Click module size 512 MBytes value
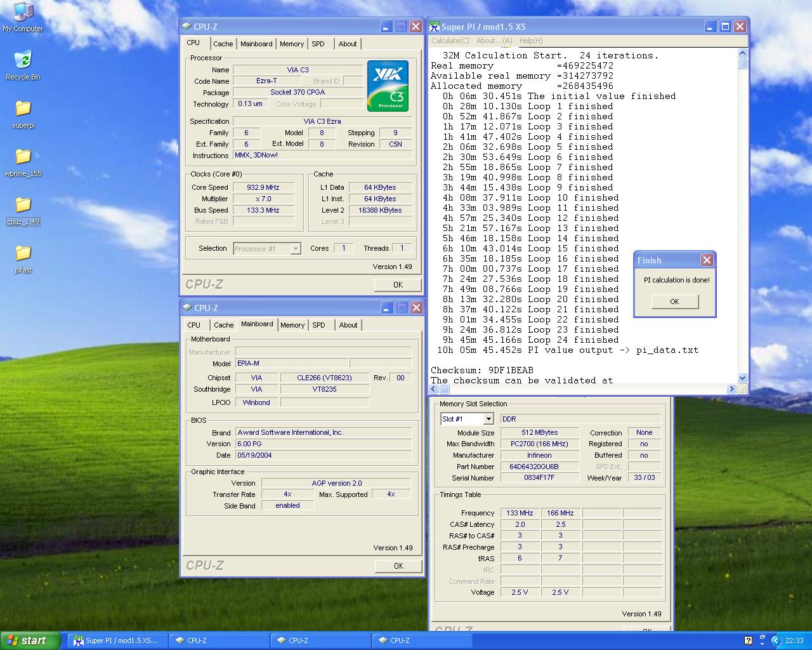This screenshot has width=812, height=650. coord(539,432)
